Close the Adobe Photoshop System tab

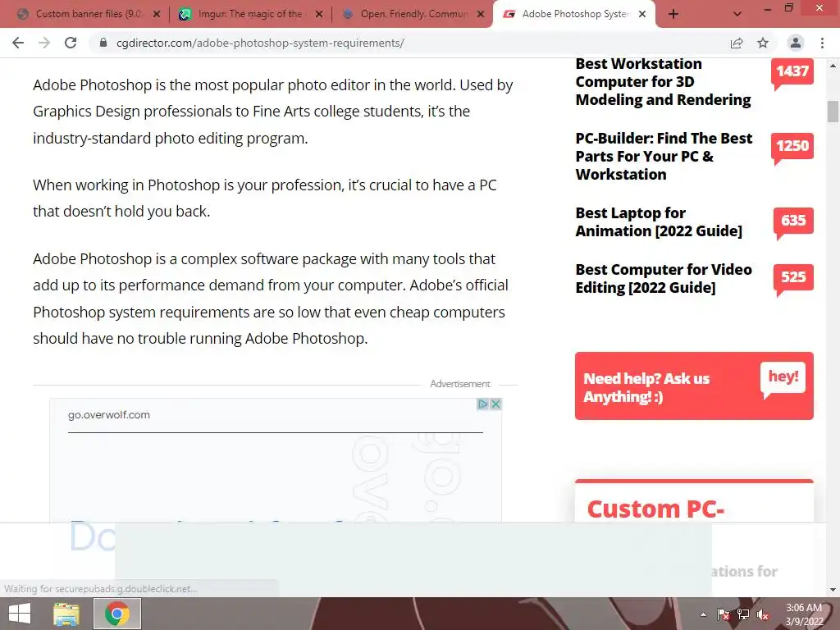(x=643, y=15)
